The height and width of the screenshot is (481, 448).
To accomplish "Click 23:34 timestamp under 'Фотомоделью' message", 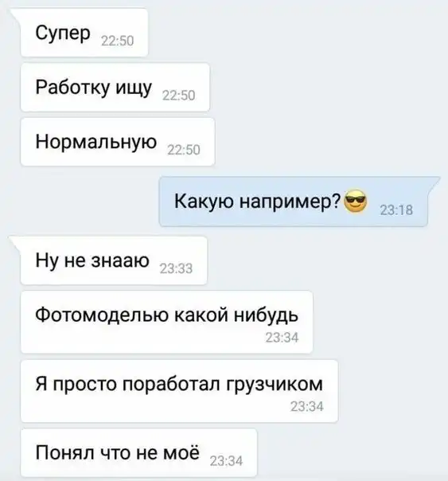I will point(282,338).
